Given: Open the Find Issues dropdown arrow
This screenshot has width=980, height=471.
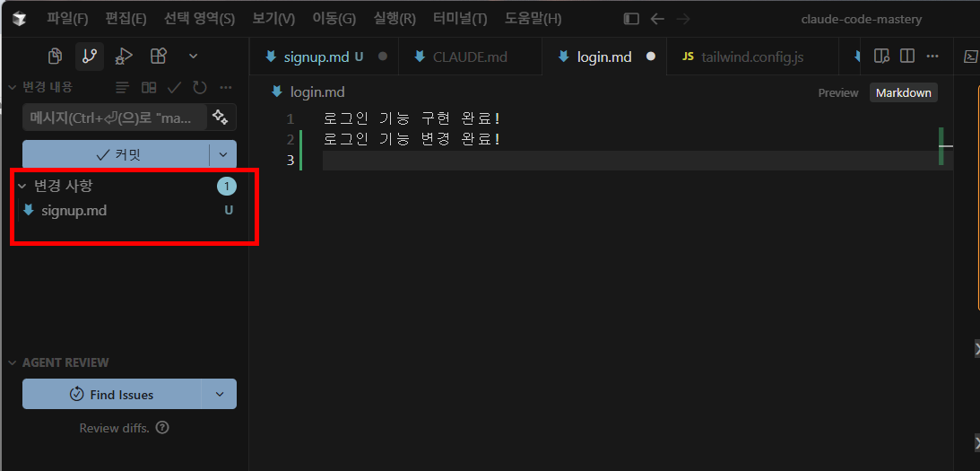Looking at the screenshot, I should (x=220, y=394).
